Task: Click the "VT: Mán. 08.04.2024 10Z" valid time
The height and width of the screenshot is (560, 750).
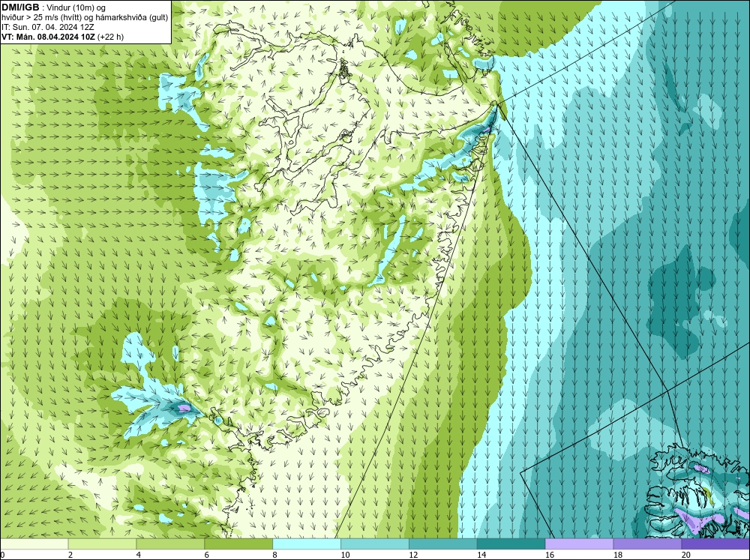Action: click(x=48, y=37)
